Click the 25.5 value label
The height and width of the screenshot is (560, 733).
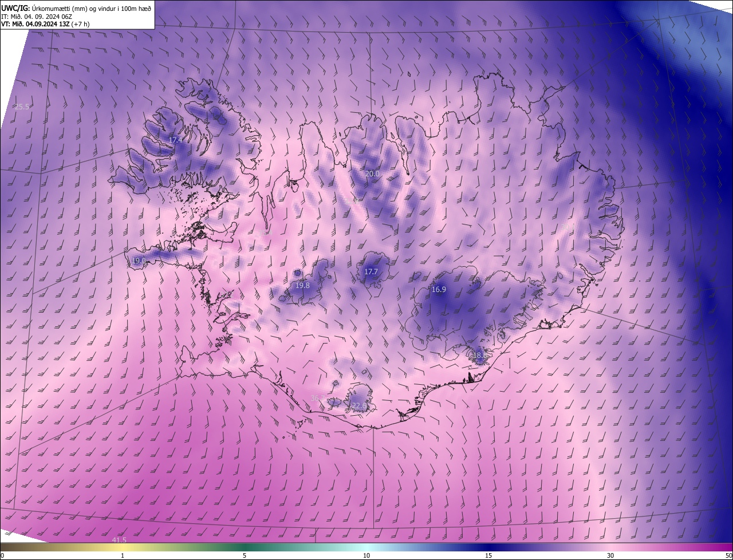pyautogui.click(x=22, y=107)
